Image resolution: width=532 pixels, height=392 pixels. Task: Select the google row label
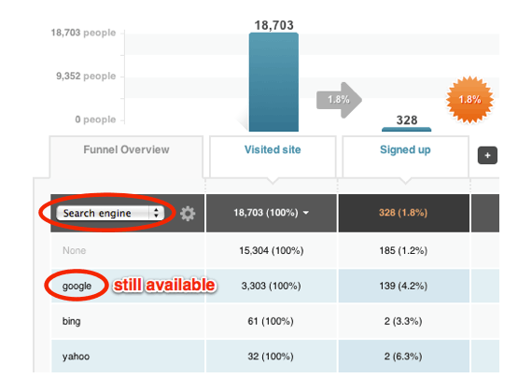[77, 287]
